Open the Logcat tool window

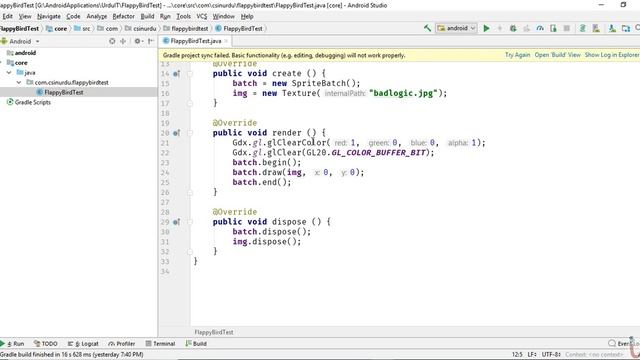(x=83, y=344)
